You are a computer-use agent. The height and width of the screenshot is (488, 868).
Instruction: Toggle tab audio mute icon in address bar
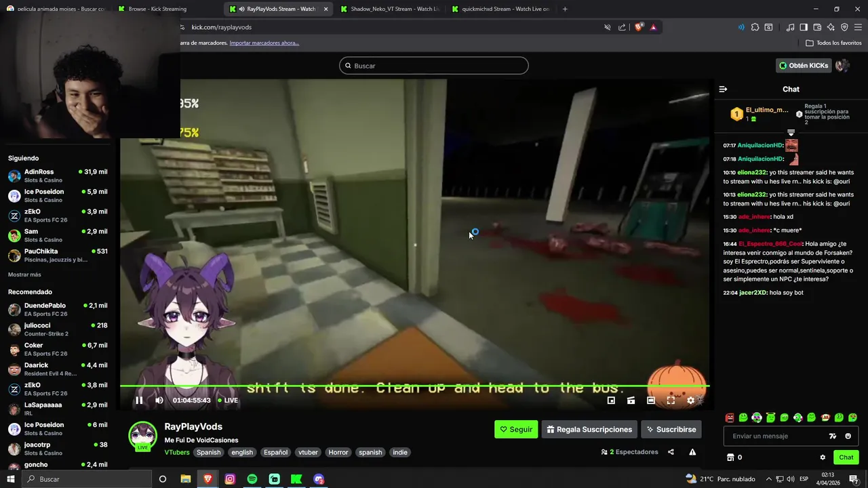[608, 27]
